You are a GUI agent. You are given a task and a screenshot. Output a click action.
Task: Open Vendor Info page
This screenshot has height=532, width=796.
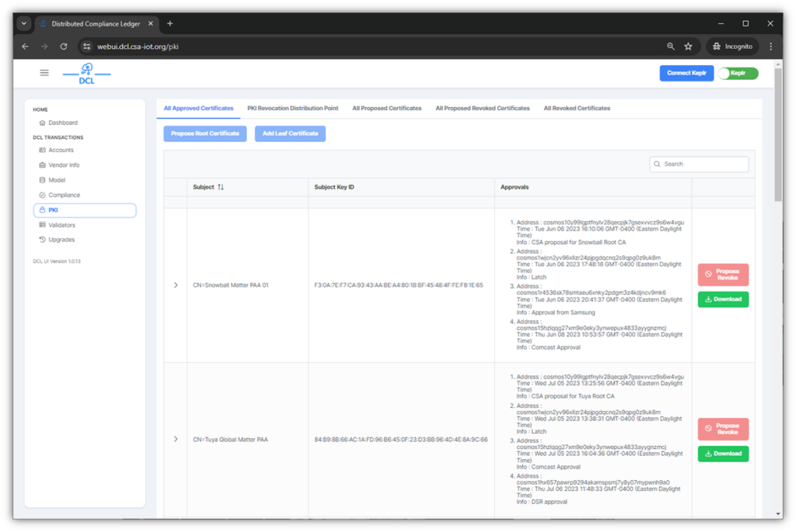[64, 165]
